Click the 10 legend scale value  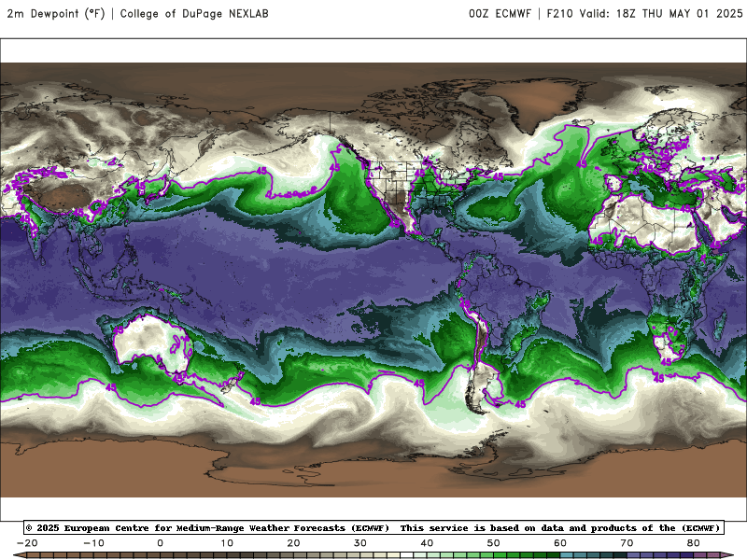point(227,543)
